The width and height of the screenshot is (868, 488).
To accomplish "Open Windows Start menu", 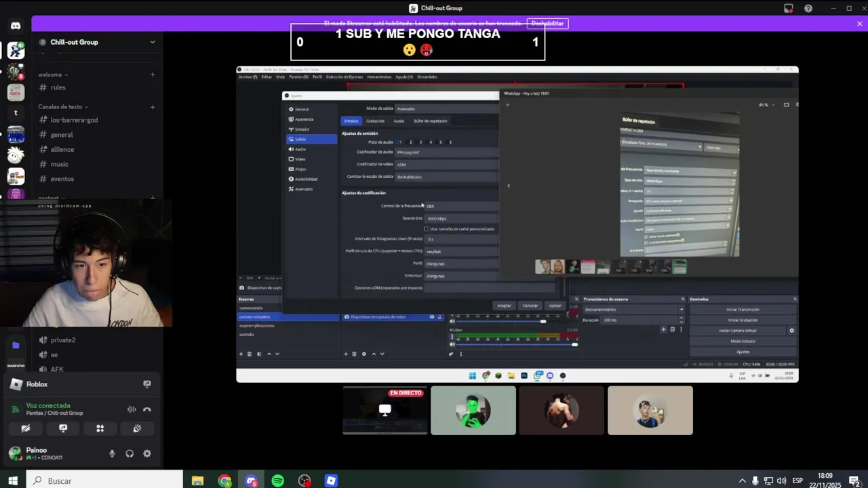I will [x=12, y=481].
